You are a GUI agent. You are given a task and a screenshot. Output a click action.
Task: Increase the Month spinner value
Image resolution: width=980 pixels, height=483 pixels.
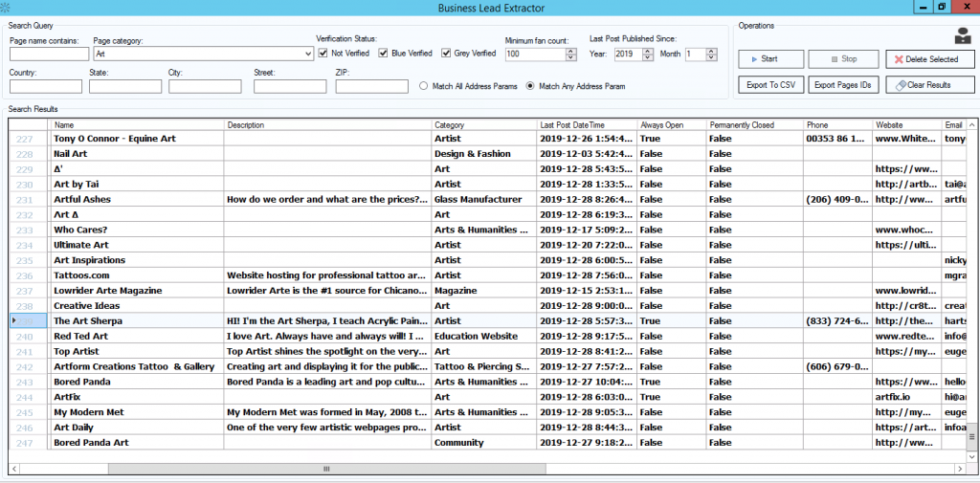tap(711, 52)
